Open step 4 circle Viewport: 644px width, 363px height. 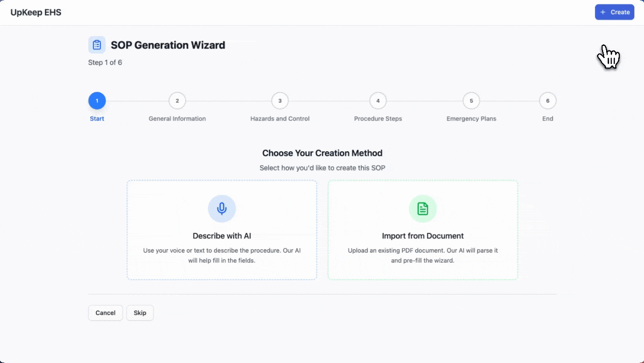[x=378, y=101]
